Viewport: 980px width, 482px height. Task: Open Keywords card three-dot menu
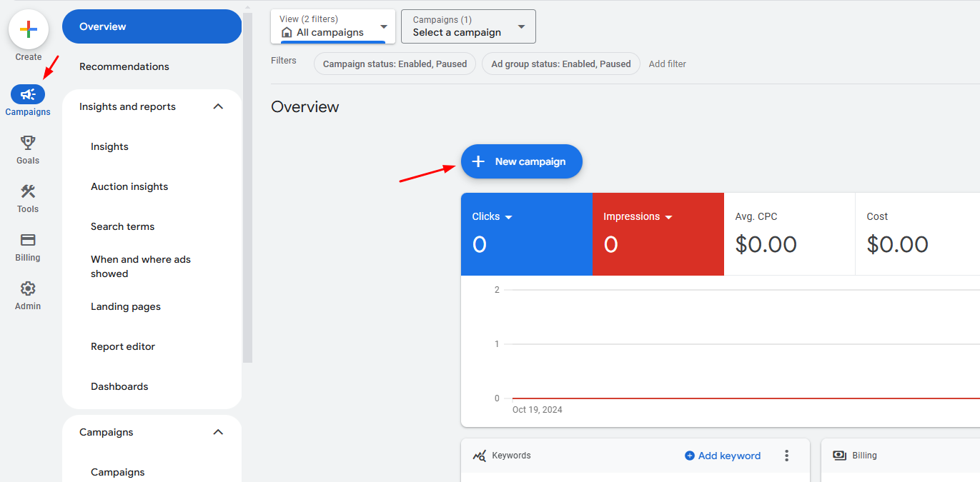787,456
